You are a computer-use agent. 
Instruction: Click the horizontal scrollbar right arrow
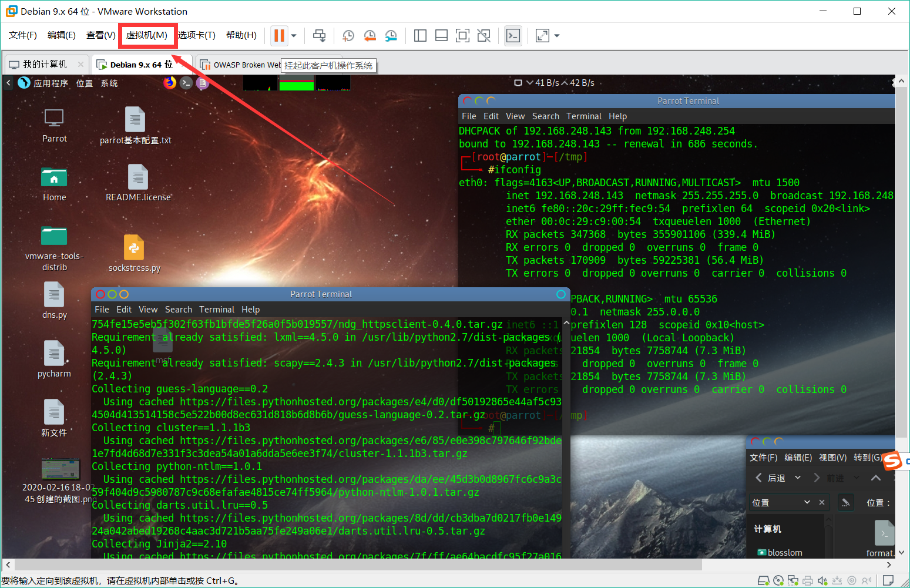click(889, 565)
